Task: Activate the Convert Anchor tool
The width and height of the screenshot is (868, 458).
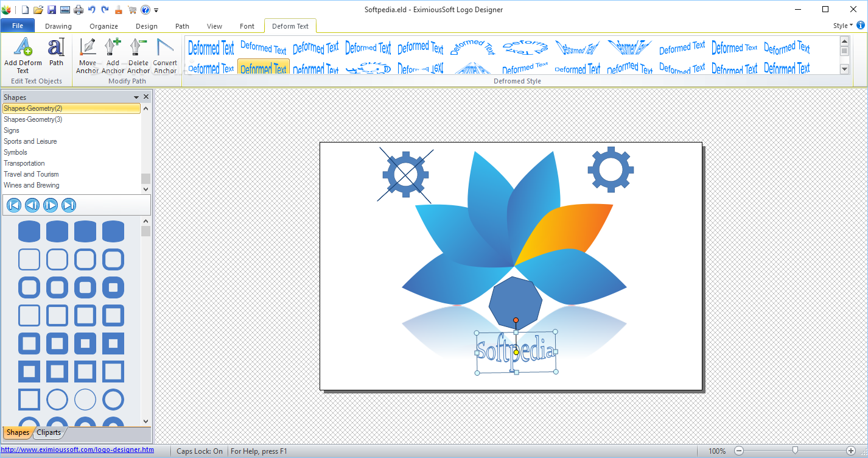Action: (165, 55)
